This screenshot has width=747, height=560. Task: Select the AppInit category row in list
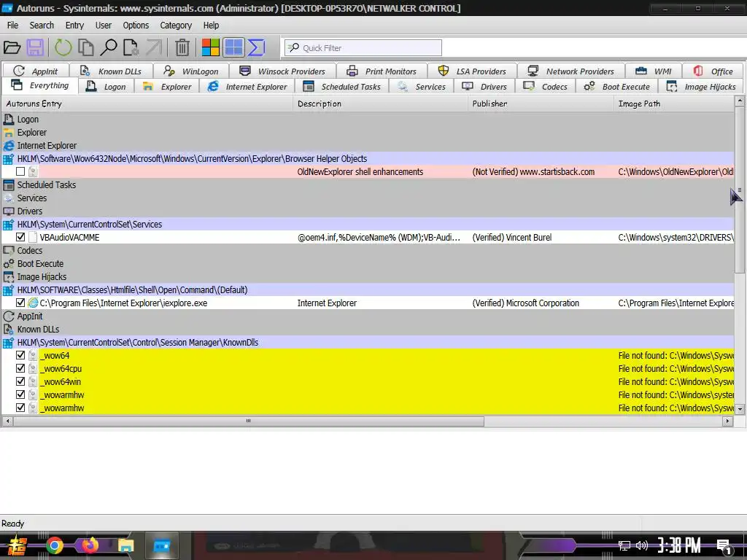click(x=368, y=316)
